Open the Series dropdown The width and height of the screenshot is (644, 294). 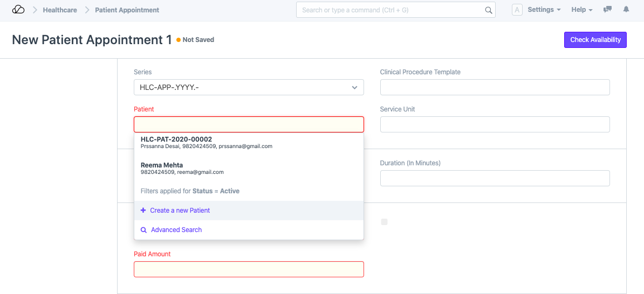point(249,87)
